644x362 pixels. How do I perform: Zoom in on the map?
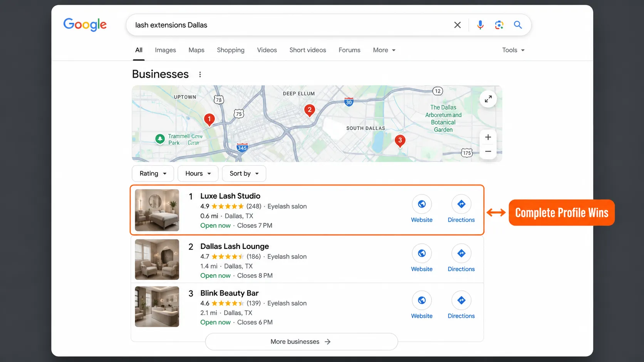click(488, 137)
